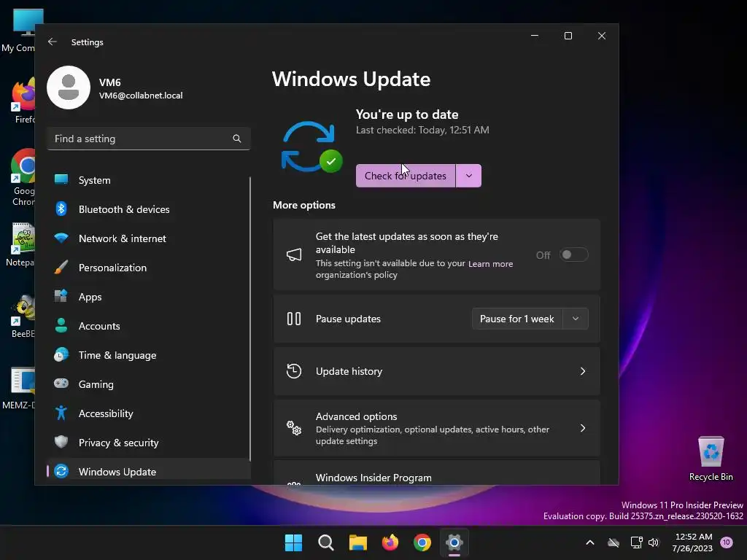
Task: Launch Chrome from taskbar
Action: pyautogui.click(x=422, y=542)
